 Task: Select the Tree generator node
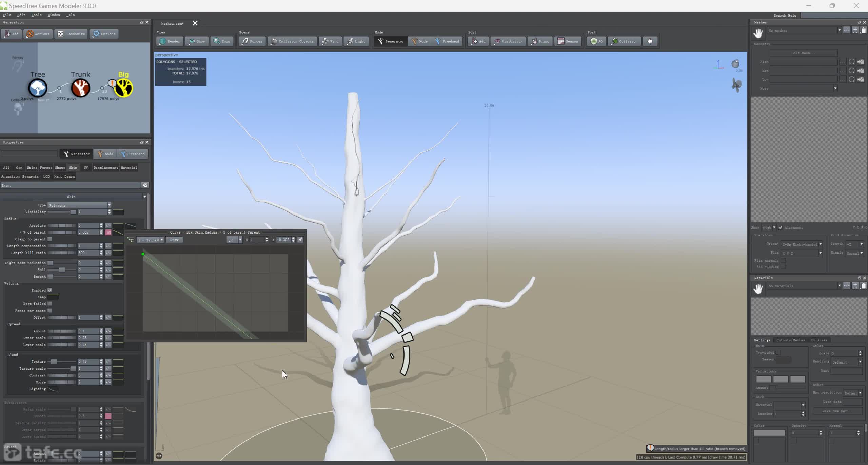[38, 88]
